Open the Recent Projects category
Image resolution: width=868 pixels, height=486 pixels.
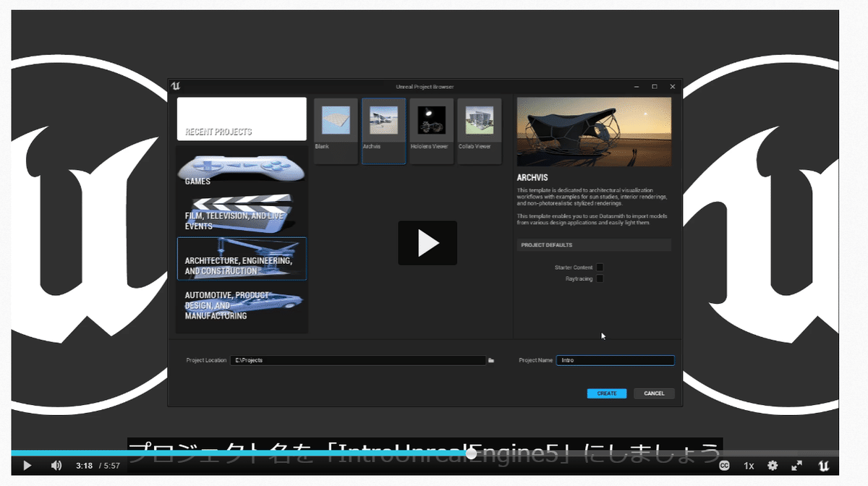(242, 119)
